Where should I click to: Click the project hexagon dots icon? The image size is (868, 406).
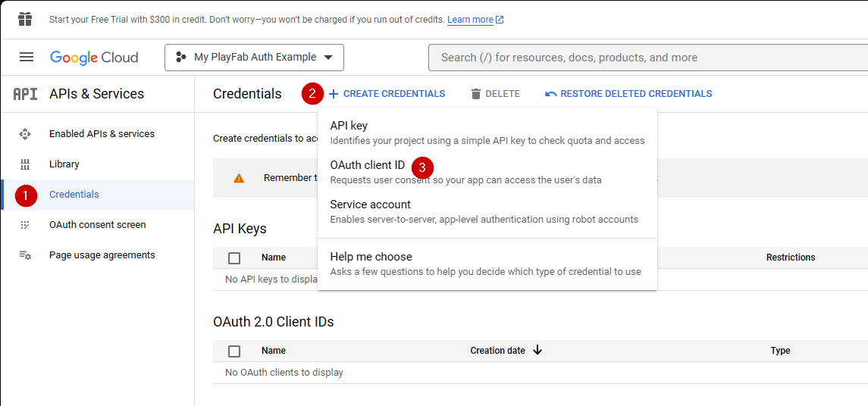click(181, 58)
